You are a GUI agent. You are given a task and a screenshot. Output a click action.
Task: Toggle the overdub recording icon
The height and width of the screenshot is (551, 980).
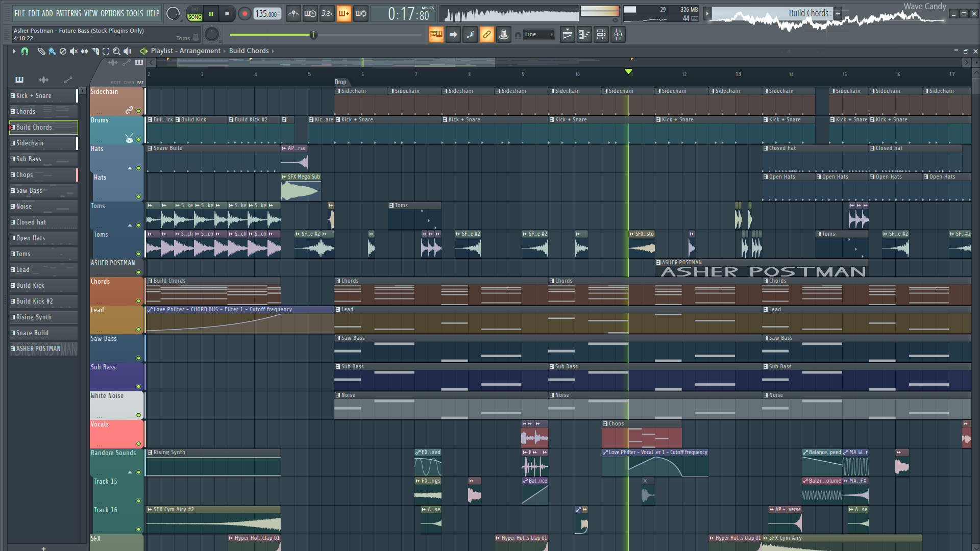344,14
